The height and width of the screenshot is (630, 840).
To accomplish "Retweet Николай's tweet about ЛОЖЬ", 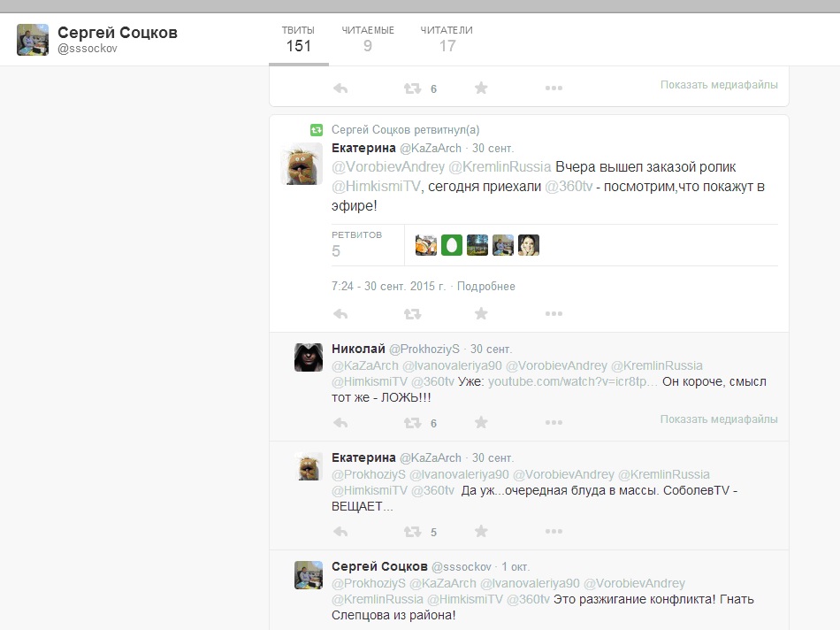I will click(x=413, y=423).
